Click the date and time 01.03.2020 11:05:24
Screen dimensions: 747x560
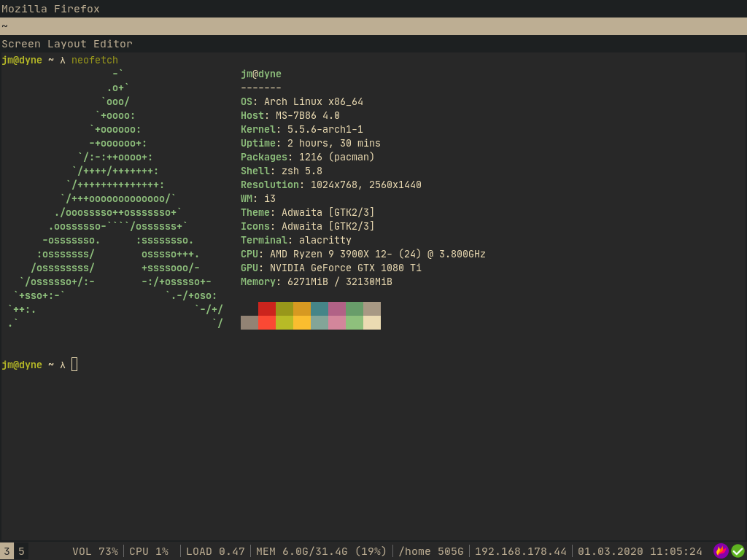click(640, 551)
